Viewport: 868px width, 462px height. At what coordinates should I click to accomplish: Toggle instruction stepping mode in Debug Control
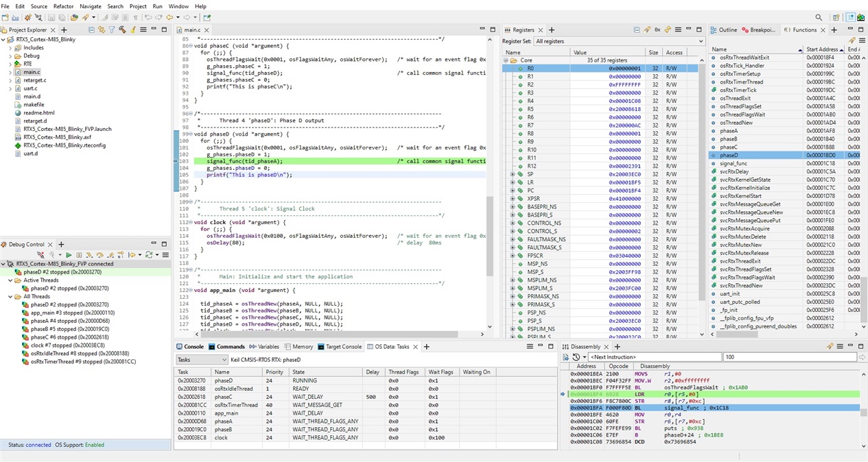point(121,254)
